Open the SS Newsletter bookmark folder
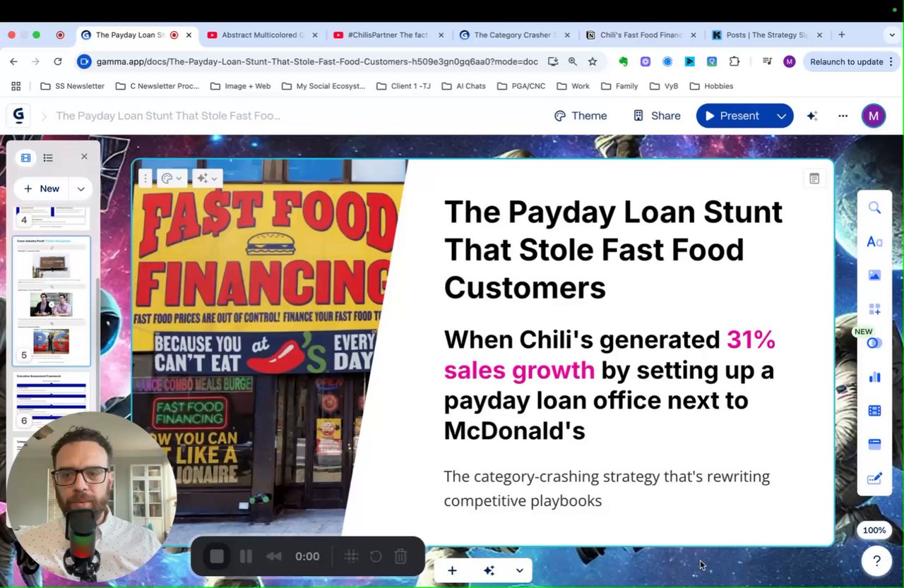904x588 pixels. [x=72, y=86]
